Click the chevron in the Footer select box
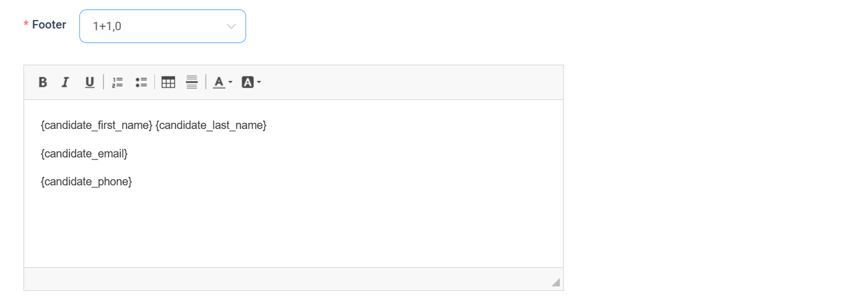The image size is (868, 297). tap(231, 26)
